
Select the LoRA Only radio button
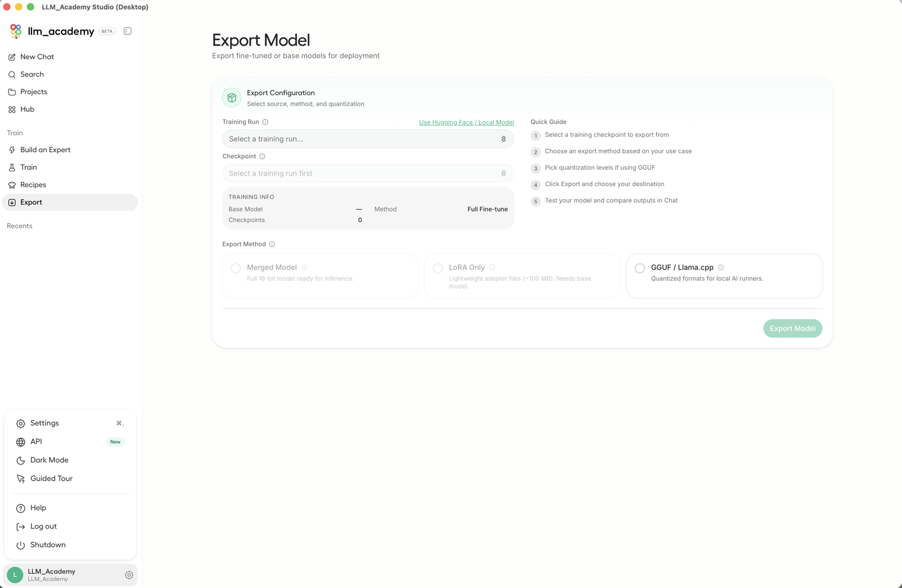pyautogui.click(x=437, y=268)
